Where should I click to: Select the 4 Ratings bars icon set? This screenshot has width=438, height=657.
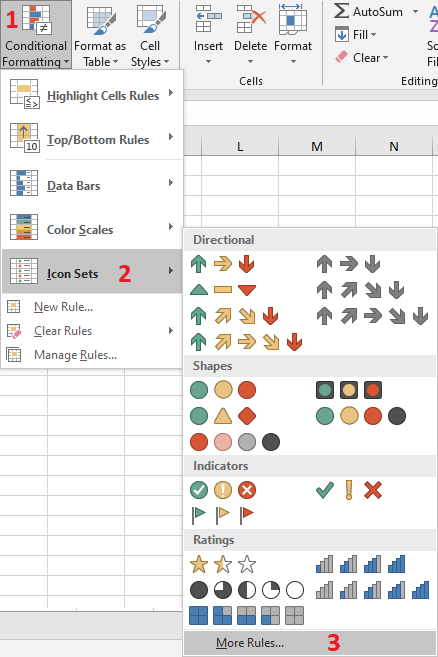pyautogui.click(x=360, y=564)
